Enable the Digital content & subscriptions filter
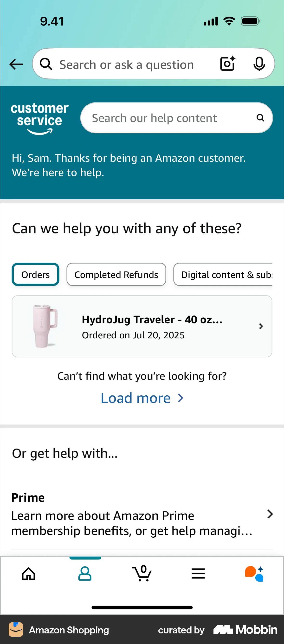This screenshot has height=644, width=284. coord(225,274)
